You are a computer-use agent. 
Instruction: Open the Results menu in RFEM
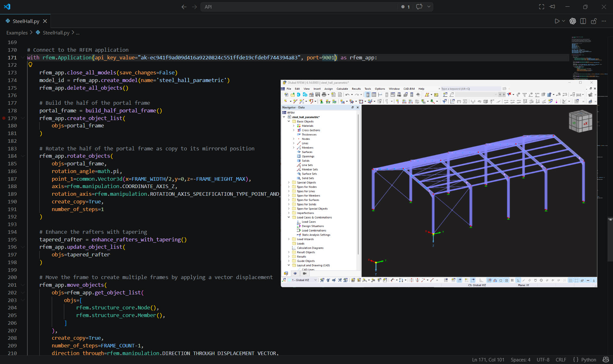point(356,89)
